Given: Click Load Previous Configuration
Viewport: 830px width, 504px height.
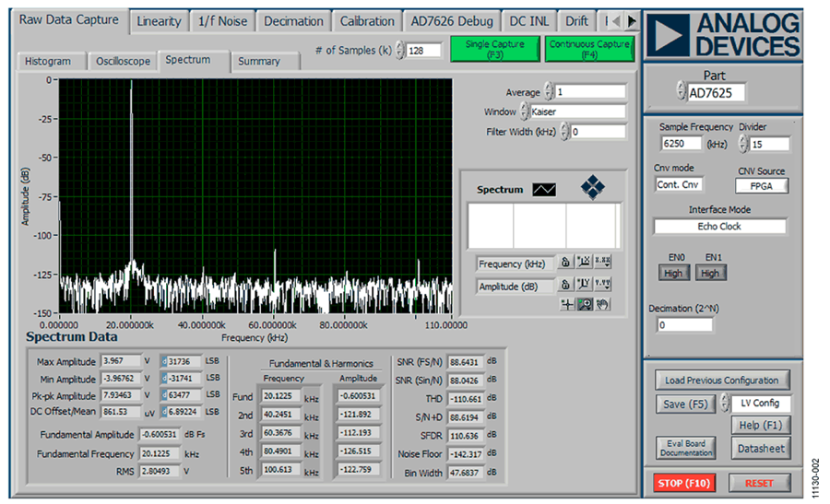Looking at the screenshot, I should [722, 380].
